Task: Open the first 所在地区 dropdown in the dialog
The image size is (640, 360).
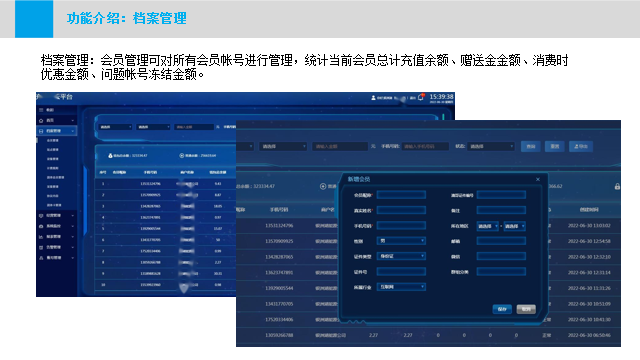Action: 488,226
